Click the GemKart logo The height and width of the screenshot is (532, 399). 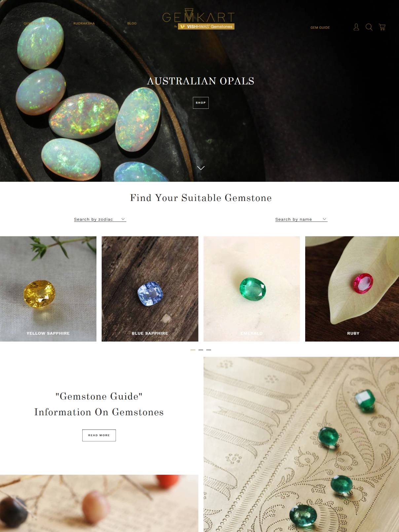pyautogui.click(x=198, y=19)
